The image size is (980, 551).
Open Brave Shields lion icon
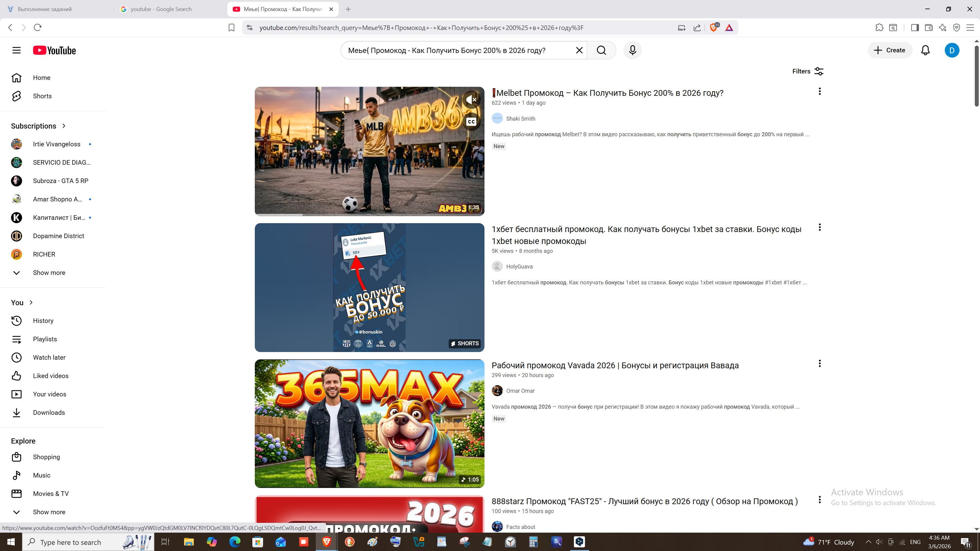click(714, 27)
